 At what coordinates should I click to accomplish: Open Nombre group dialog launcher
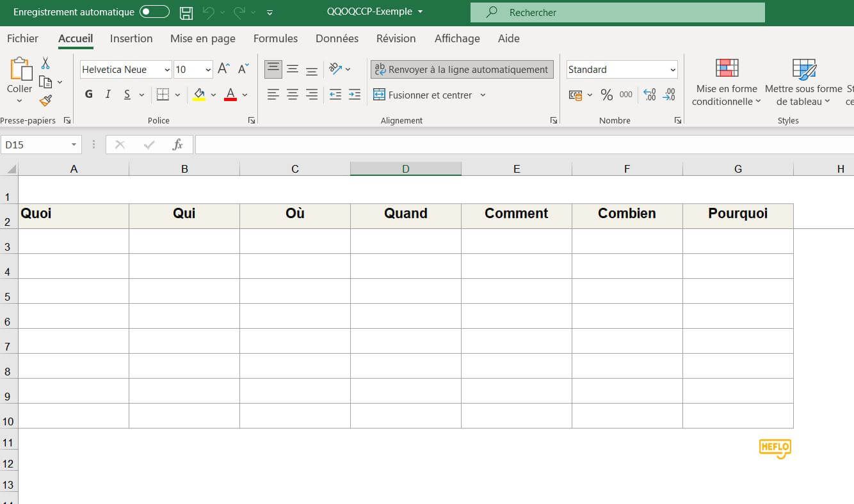click(x=677, y=120)
